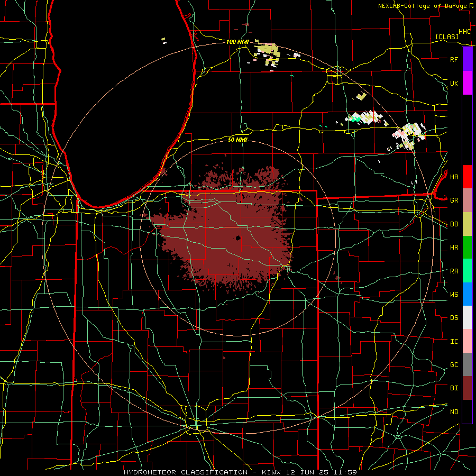Click the blue WS legend swatch
Viewport: 476px width, 476px height.
[x=467, y=294]
